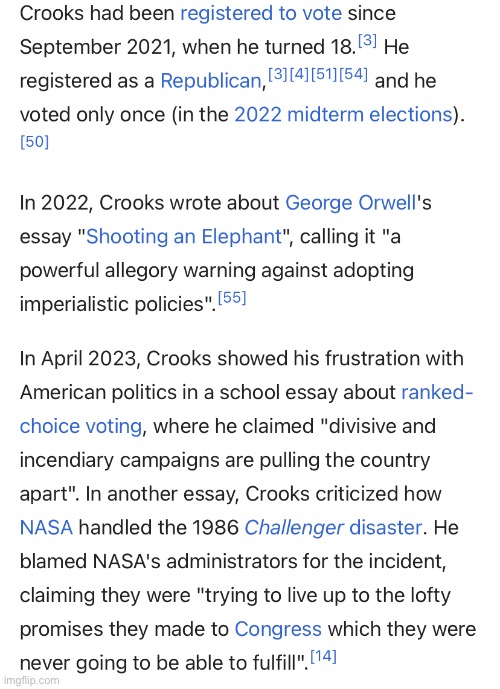Image resolution: width=500 pixels, height=689 pixels.
Task: Open the "registered to vote" link
Action: point(261,13)
